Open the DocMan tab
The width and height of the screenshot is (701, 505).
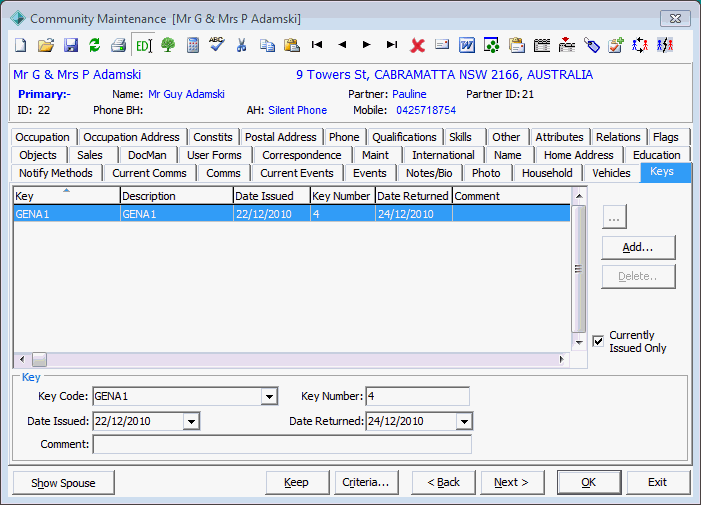147,155
